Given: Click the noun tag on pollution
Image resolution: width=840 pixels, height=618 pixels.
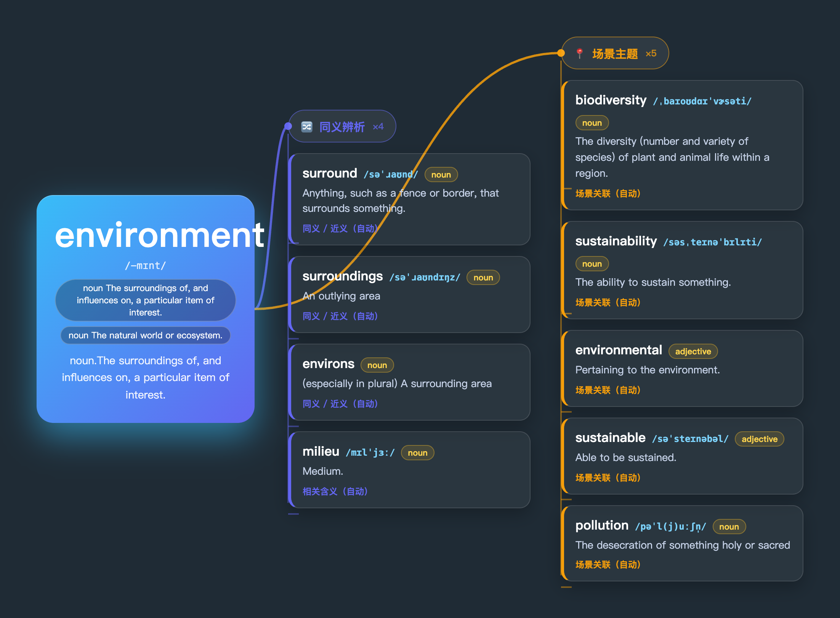Looking at the screenshot, I should point(729,527).
